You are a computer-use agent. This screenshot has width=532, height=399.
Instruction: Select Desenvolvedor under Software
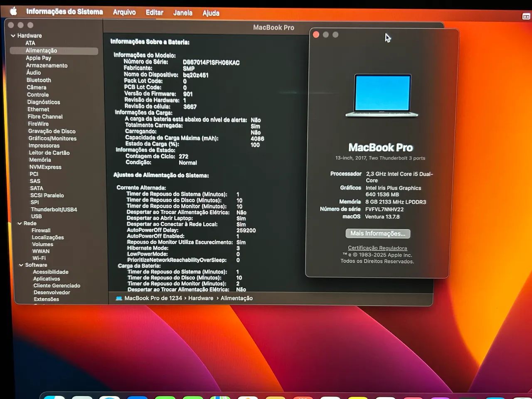pos(52,293)
